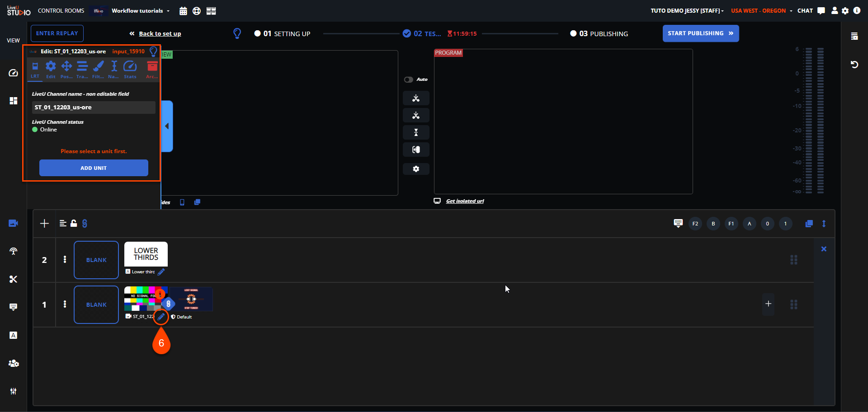
Task: Select the 02 TES... step
Action: pyautogui.click(x=422, y=34)
